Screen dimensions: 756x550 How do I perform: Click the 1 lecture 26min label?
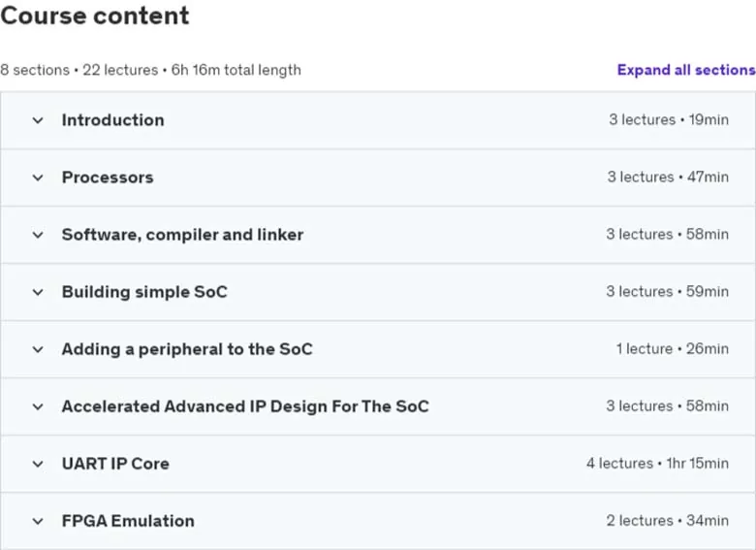pyautogui.click(x=672, y=349)
